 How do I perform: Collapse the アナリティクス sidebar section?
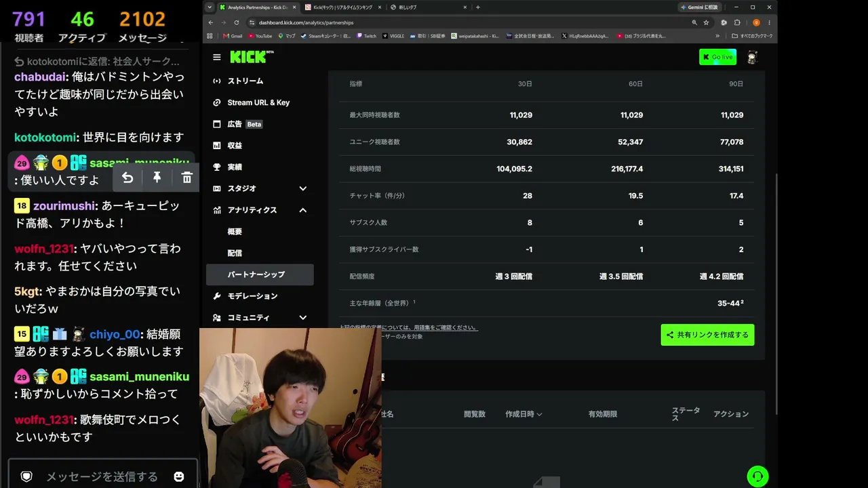click(x=303, y=210)
